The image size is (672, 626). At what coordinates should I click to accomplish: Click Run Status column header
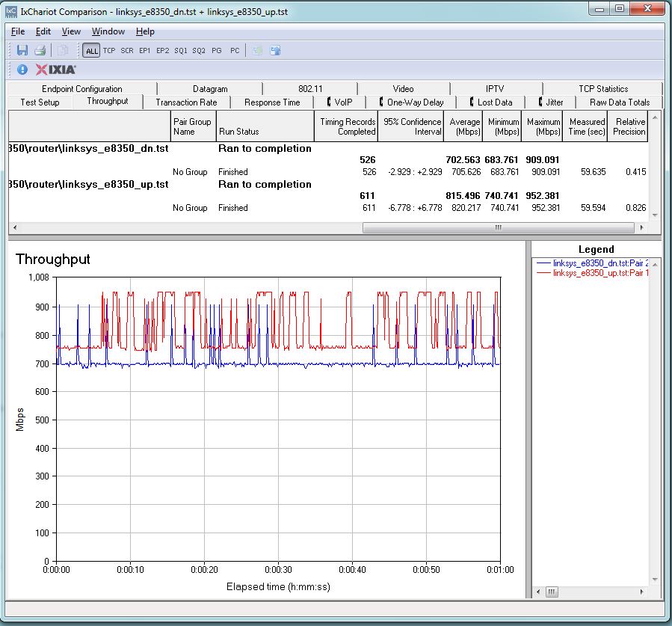click(x=265, y=126)
